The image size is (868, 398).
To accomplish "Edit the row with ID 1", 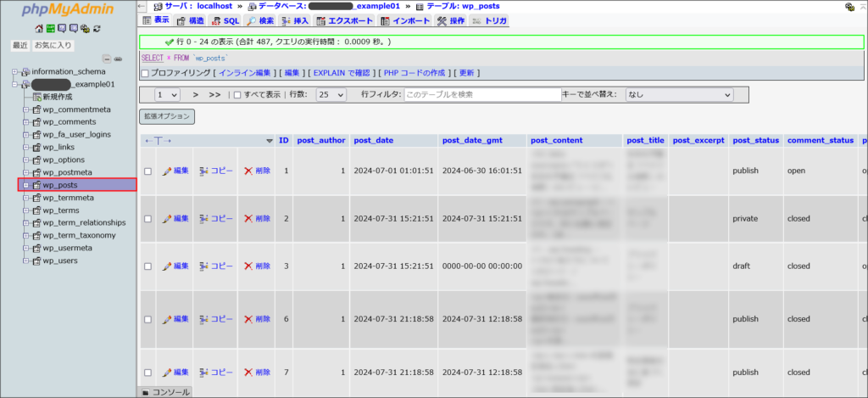I will 175,171.
